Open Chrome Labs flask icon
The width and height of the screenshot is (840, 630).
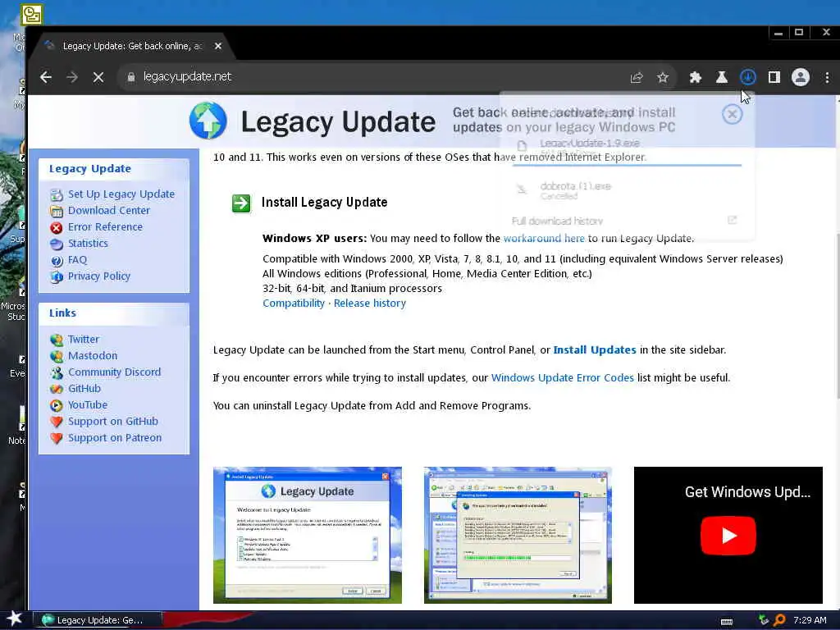click(722, 78)
